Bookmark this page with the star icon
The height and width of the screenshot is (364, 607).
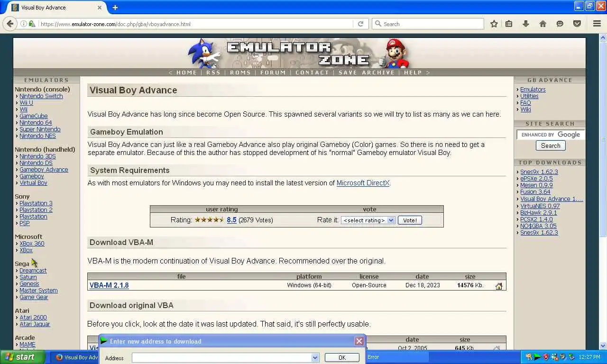[x=494, y=24]
